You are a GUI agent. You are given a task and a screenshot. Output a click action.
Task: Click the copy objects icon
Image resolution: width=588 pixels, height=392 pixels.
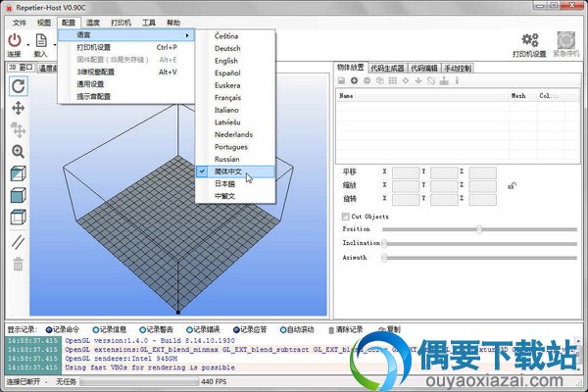click(380, 80)
